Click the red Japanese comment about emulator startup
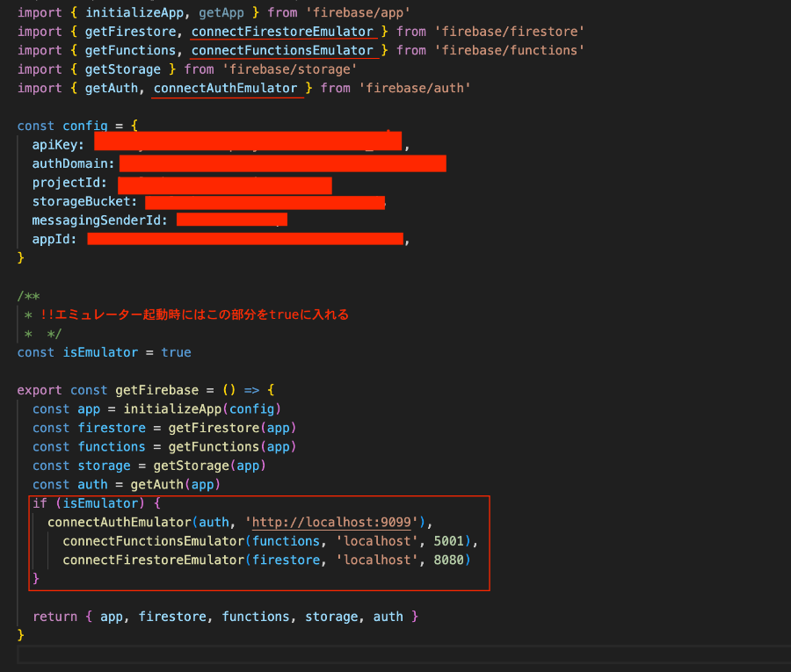Viewport: 791px width, 672px height. click(x=194, y=315)
